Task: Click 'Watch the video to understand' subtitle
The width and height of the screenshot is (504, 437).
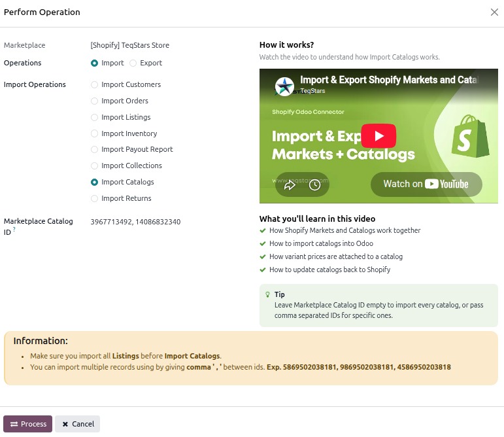Action: coord(349,57)
